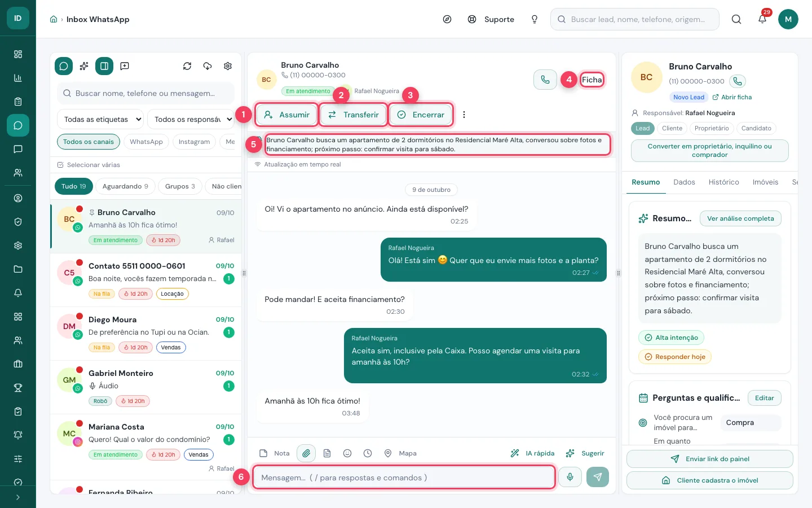This screenshot has height=508, width=812.
Task: Click Converter em proprietário, inquilino ou comprador
Action: (710, 150)
